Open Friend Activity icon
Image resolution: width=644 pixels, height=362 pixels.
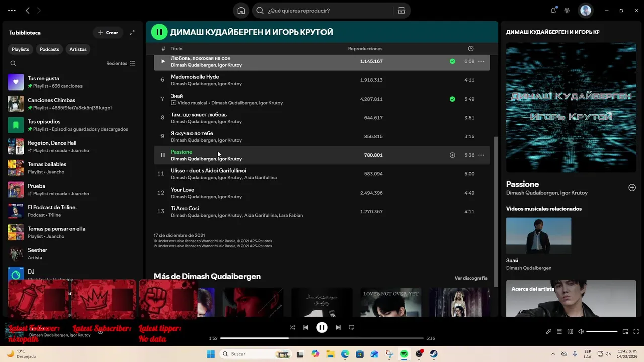coord(567,10)
